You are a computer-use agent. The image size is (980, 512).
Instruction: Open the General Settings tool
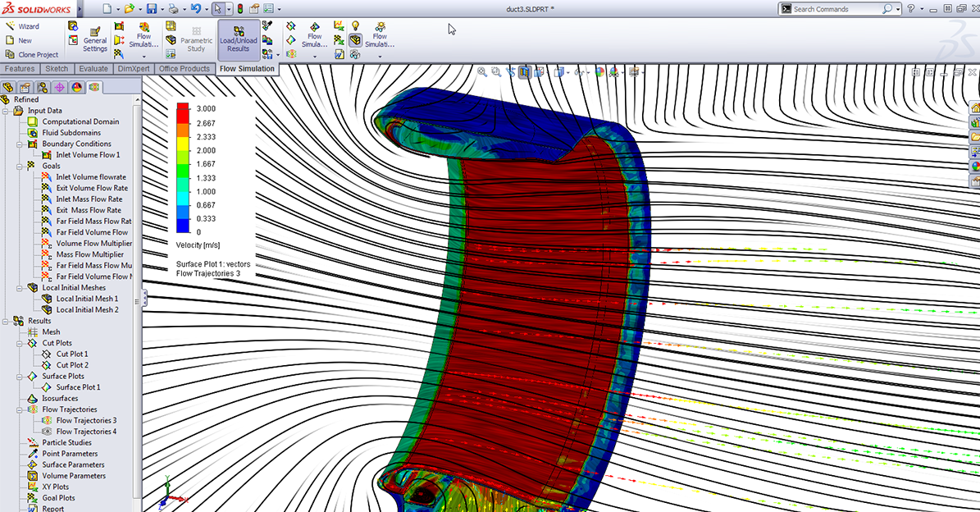click(95, 39)
